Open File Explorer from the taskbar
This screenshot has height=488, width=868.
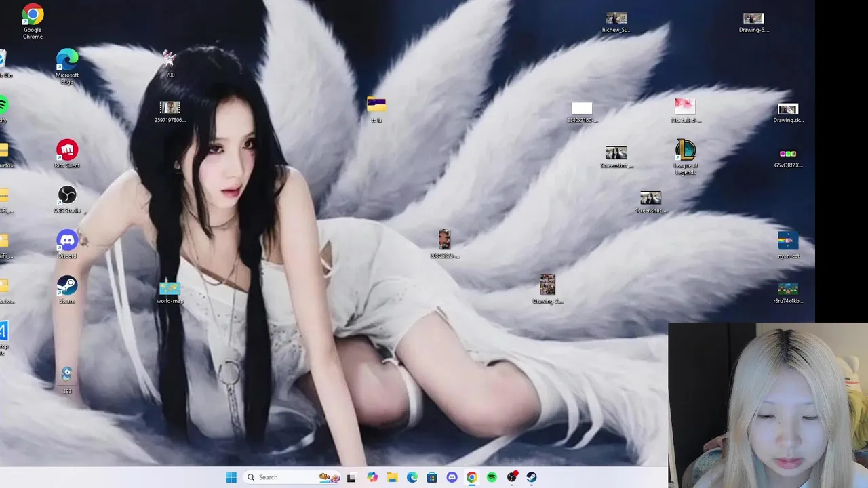point(392,477)
